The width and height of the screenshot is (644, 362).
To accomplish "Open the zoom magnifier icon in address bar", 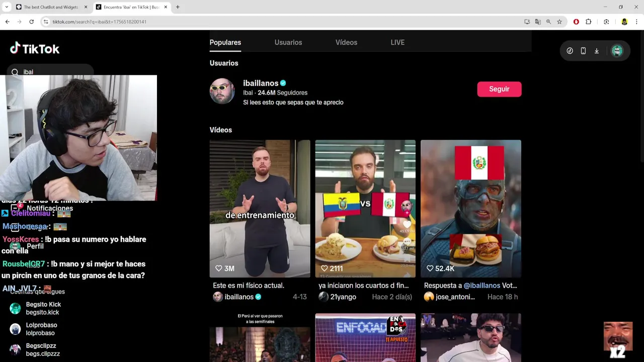I will (x=548, y=22).
